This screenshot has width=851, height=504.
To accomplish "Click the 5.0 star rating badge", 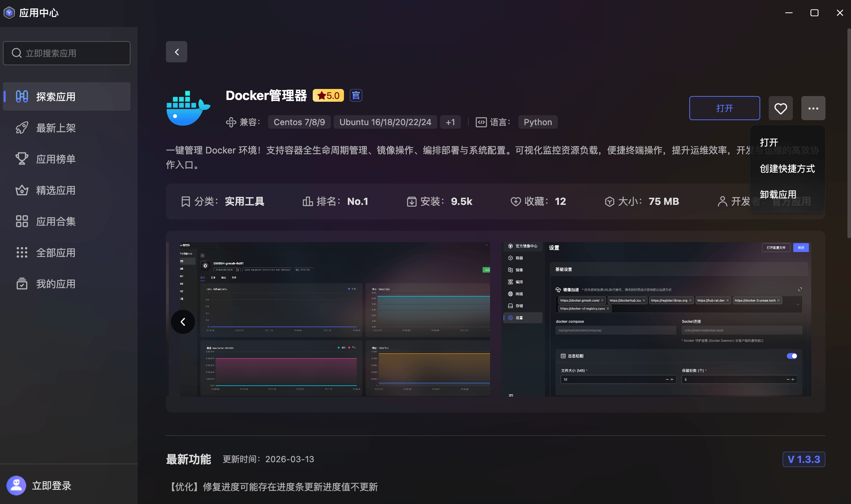I will pyautogui.click(x=328, y=95).
